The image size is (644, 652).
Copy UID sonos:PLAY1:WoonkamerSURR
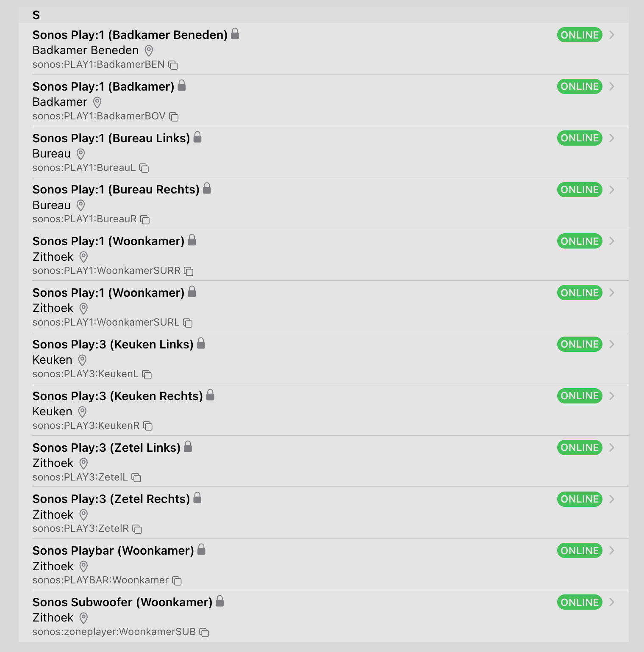pyautogui.click(x=189, y=271)
